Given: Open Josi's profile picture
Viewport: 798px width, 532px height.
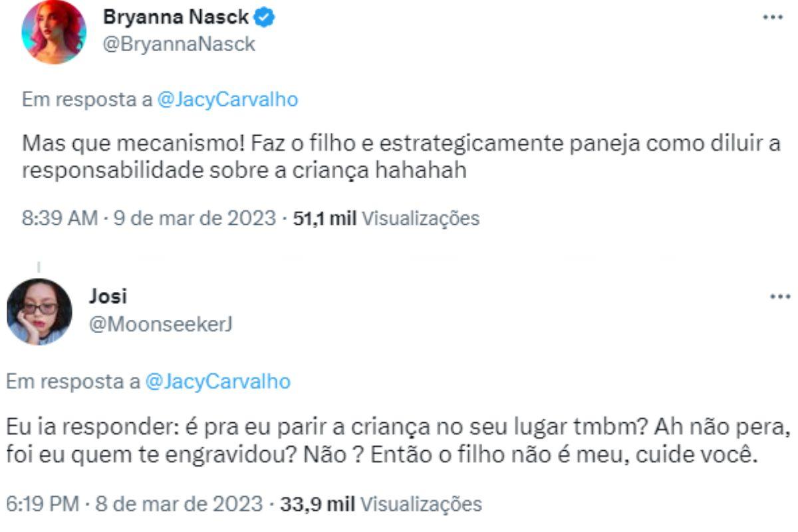Looking at the screenshot, I should (39, 312).
